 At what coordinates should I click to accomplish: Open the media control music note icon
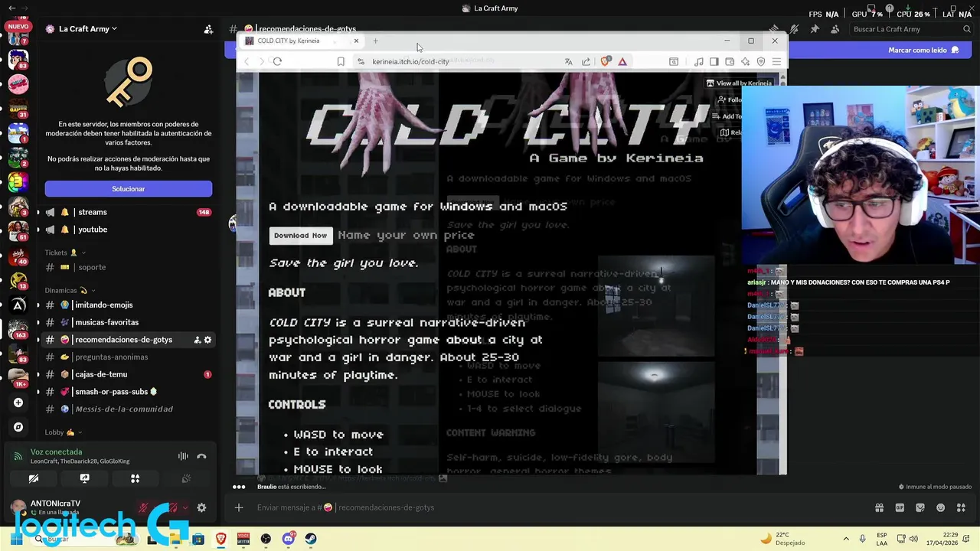tap(699, 61)
